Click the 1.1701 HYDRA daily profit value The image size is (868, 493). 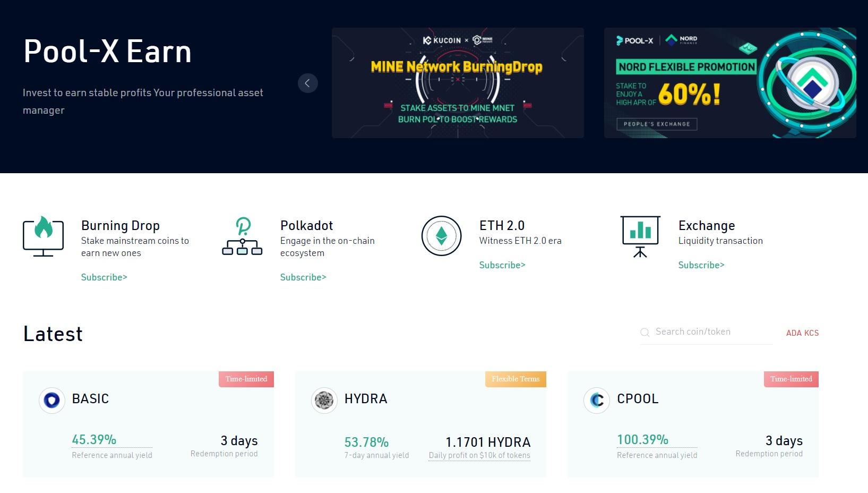pos(488,443)
